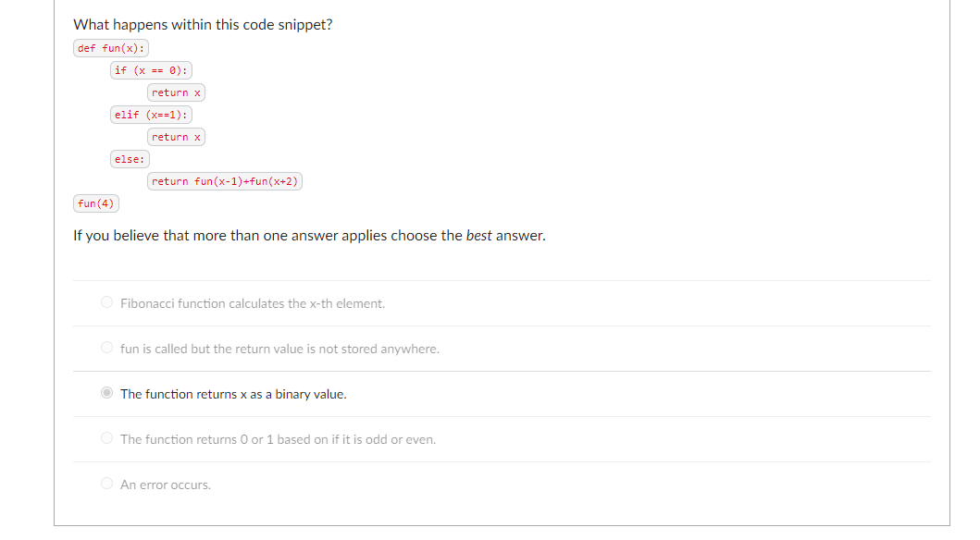This screenshot has width=980, height=540.
Task: Click the 'An error occurs' text label
Action: 165,484
